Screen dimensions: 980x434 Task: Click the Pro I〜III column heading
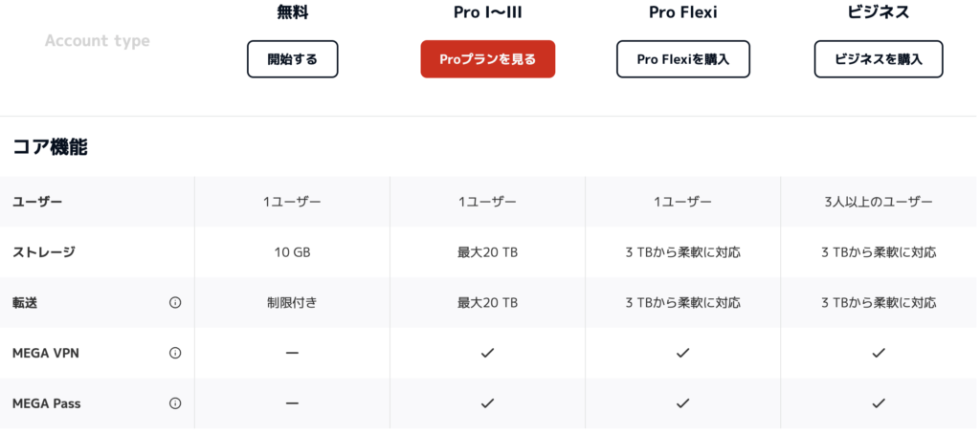click(487, 12)
